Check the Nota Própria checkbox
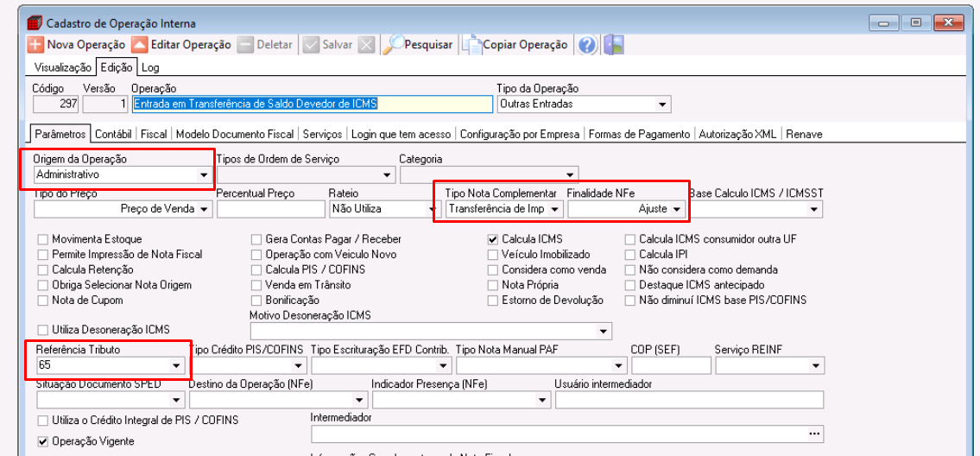The height and width of the screenshot is (456, 980). pyautogui.click(x=492, y=285)
